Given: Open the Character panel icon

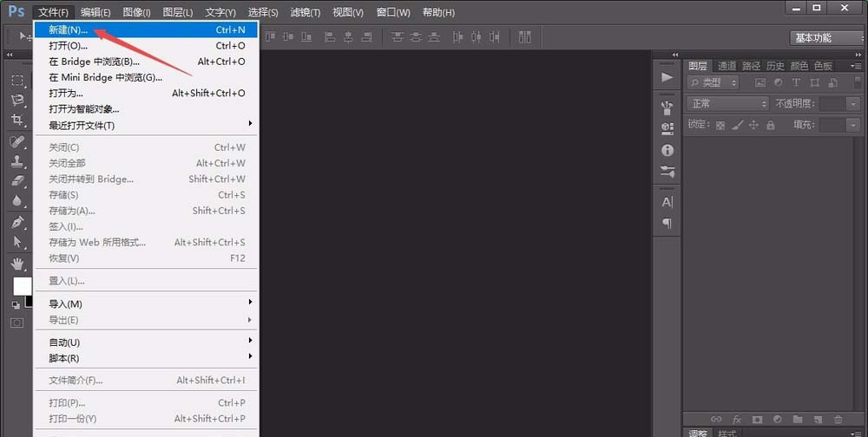Looking at the screenshot, I should tap(667, 202).
